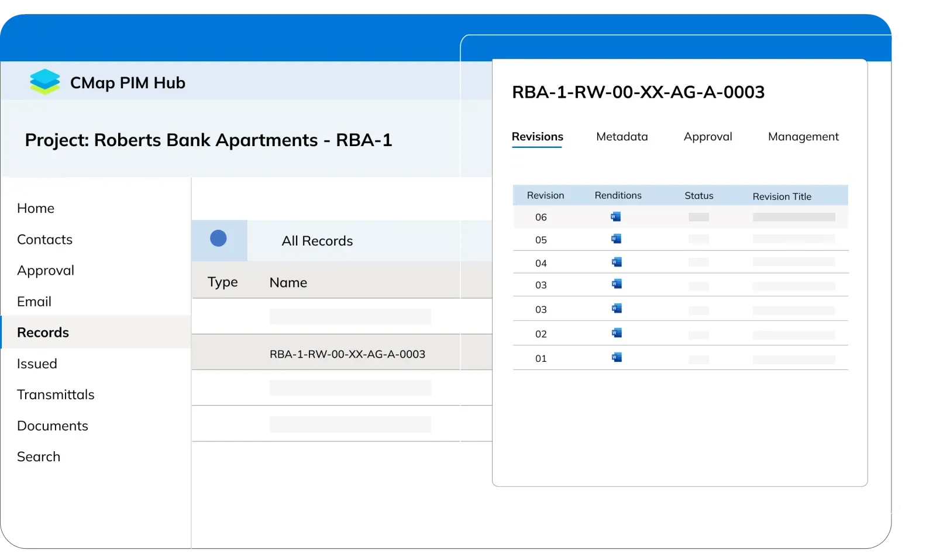Image resolution: width=936 pixels, height=560 pixels.
Task: Open the Approval tab in record panel
Action: [x=708, y=137]
